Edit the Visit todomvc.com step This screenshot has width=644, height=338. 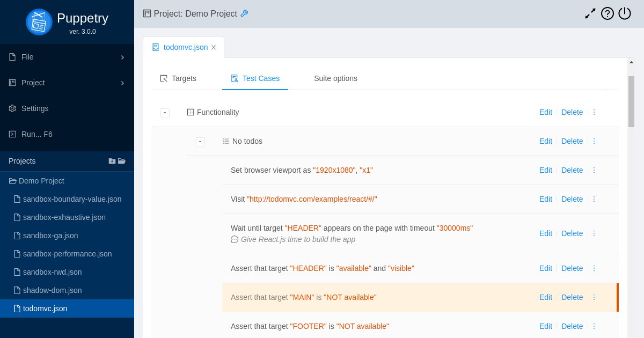tap(546, 199)
